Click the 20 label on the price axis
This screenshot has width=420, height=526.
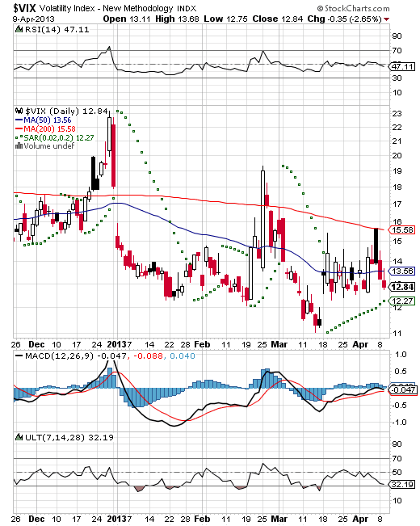(397, 155)
